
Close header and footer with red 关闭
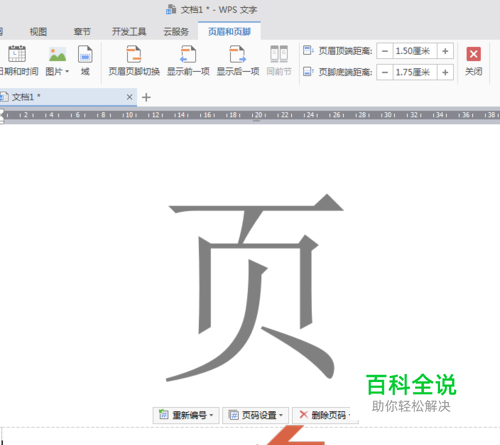coord(474,61)
